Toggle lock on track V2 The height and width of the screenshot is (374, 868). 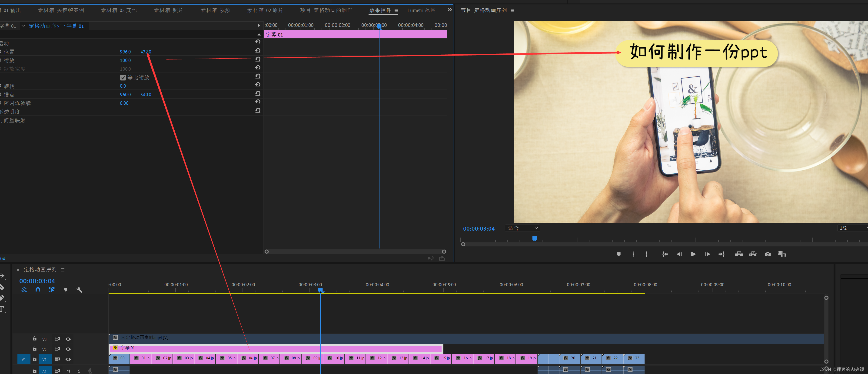pos(35,349)
